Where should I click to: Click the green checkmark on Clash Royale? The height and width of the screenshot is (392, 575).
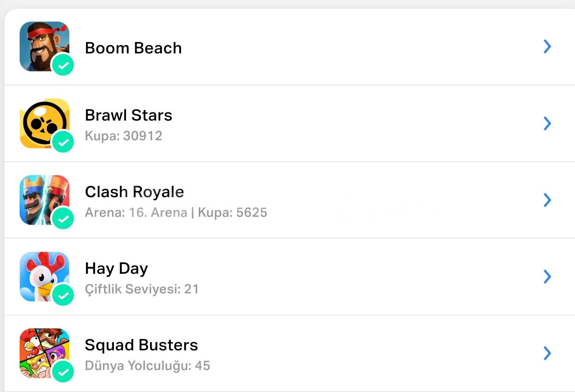(x=63, y=218)
